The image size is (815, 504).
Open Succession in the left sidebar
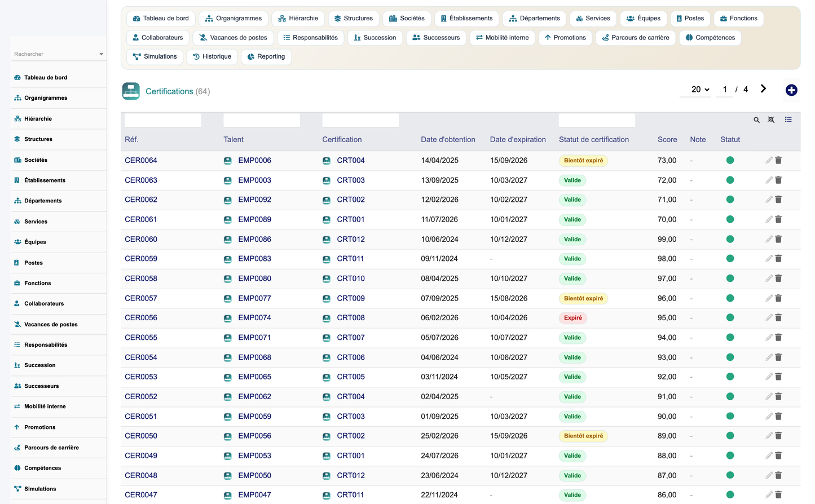tap(40, 365)
